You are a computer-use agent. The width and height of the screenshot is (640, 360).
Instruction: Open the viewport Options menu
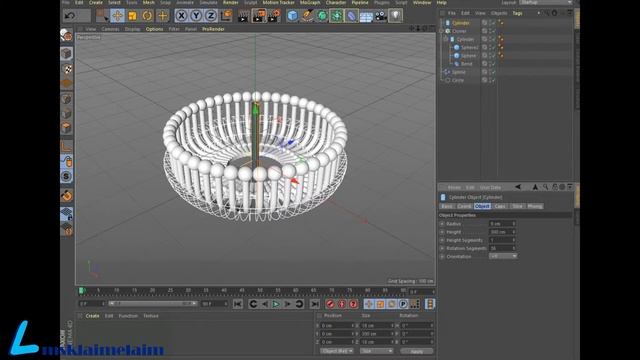point(154,29)
